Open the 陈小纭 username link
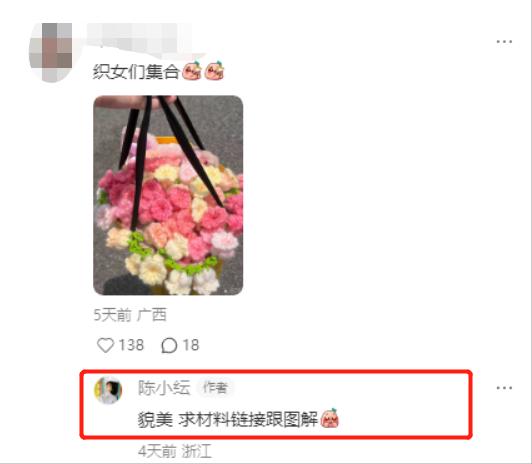Viewport: 532px width, 464px height. coord(164,388)
